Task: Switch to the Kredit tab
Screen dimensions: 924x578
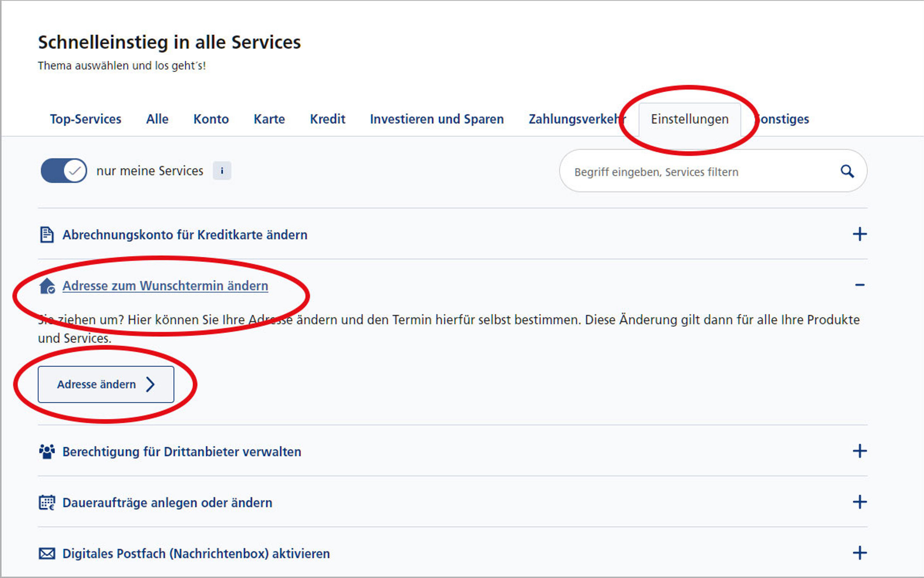Action: coord(328,119)
